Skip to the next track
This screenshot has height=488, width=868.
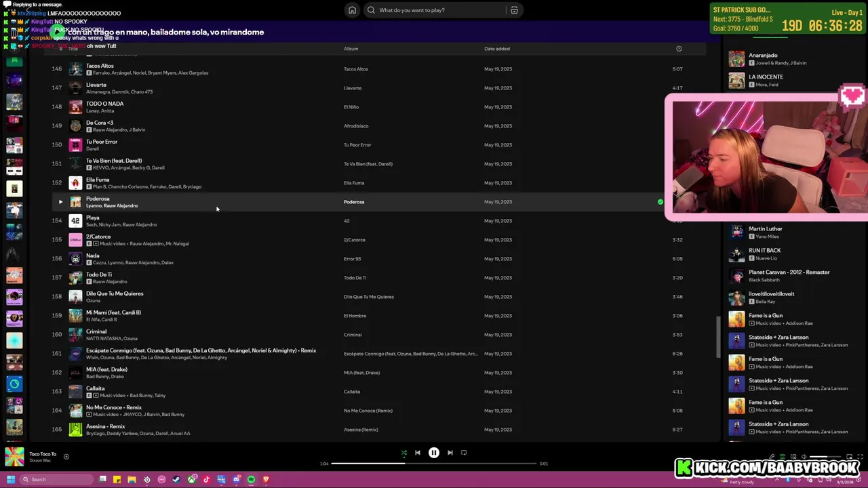450,453
